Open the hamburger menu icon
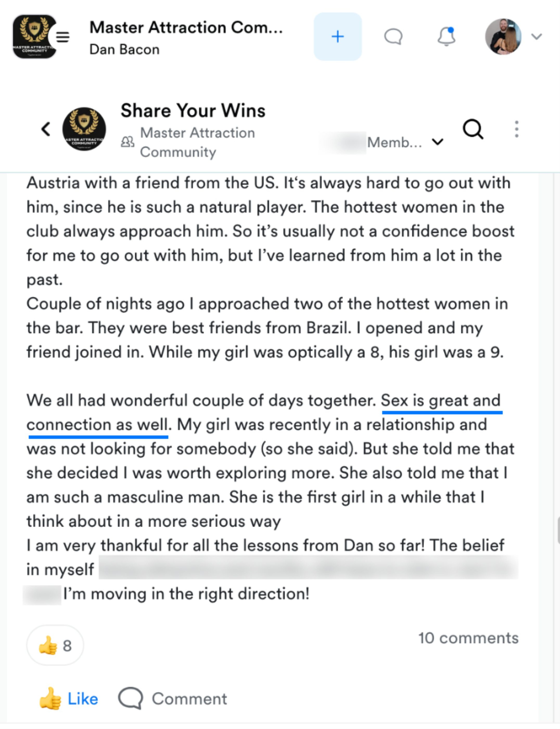This screenshot has height=729, width=560. pyautogui.click(x=63, y=37)
